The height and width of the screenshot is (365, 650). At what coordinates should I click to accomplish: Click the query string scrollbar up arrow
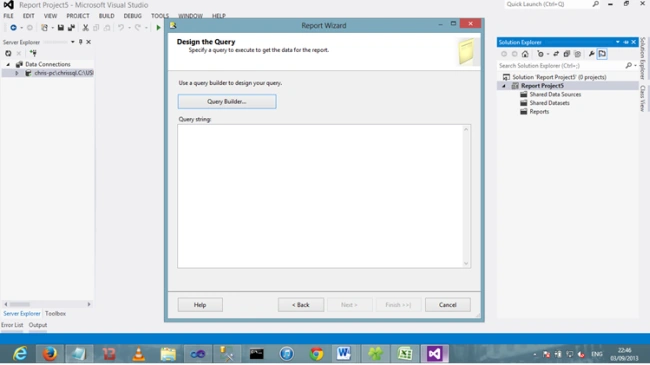pos(466,129)
